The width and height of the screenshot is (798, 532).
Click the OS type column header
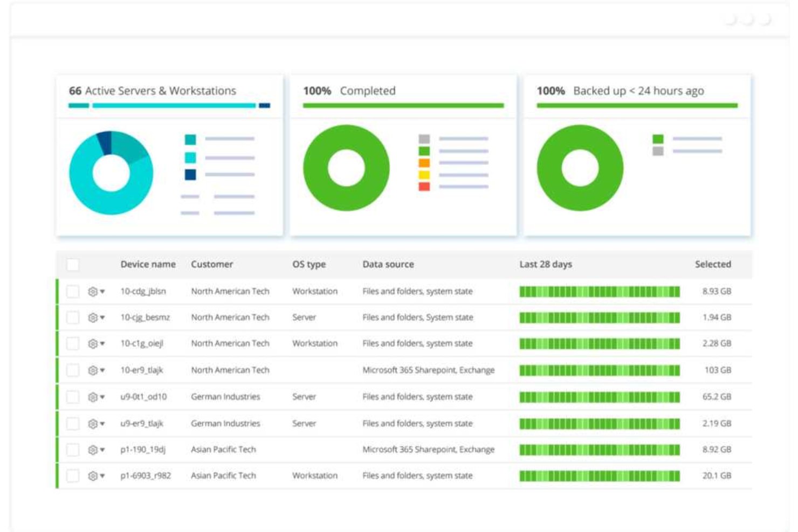pos(308,264)
